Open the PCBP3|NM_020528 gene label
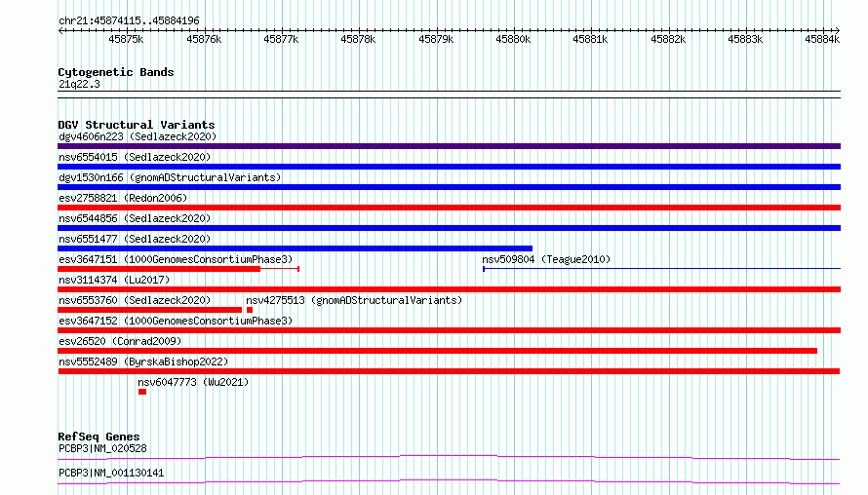Image resolution: width=868 pixels, height=495 pixels. (x=102, y=448)
